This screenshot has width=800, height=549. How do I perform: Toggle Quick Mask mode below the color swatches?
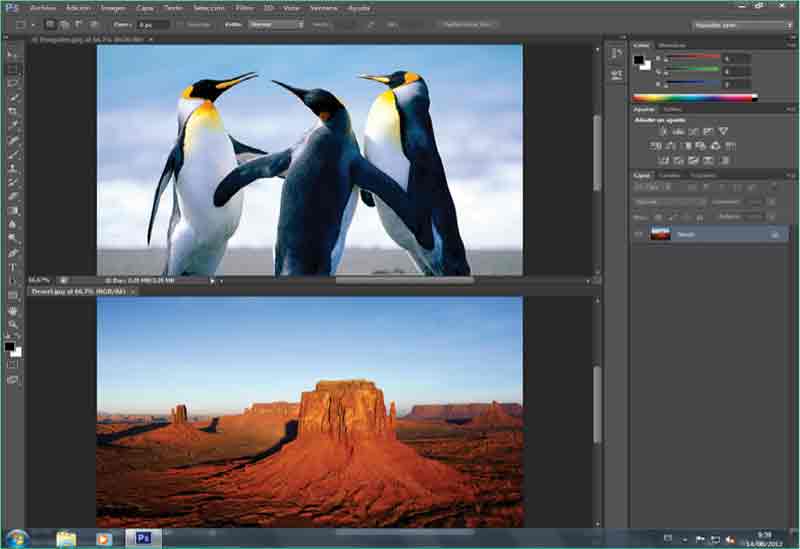click(x=13, y=365)
